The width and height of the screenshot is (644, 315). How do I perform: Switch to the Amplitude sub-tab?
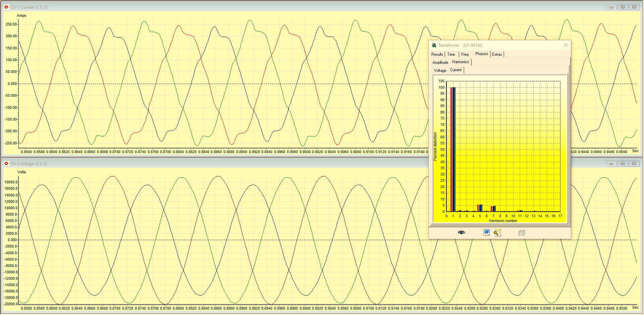(440, 62)
